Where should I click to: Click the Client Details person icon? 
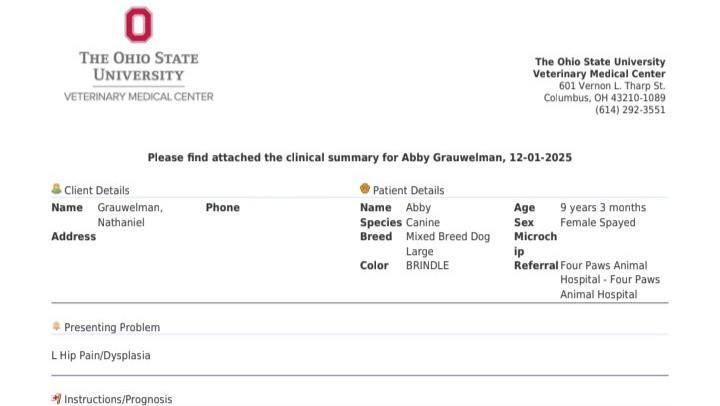click(56, 189)
